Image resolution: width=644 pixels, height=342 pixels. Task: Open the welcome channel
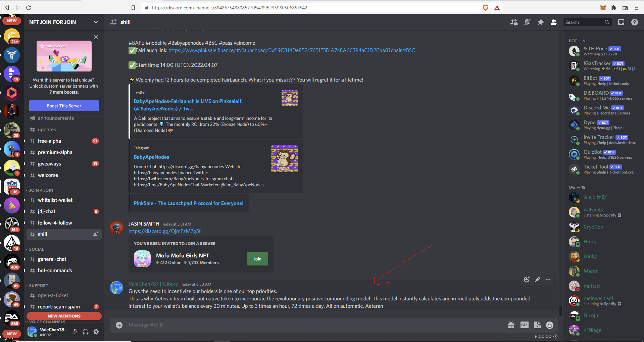[x=64, y=175]
